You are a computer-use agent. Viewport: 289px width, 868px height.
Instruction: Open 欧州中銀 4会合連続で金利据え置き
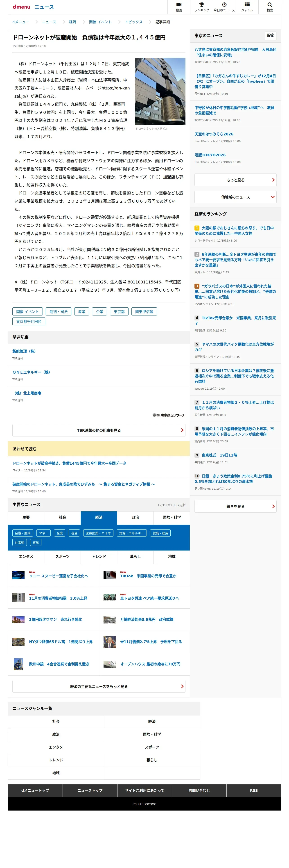(59, 664)
